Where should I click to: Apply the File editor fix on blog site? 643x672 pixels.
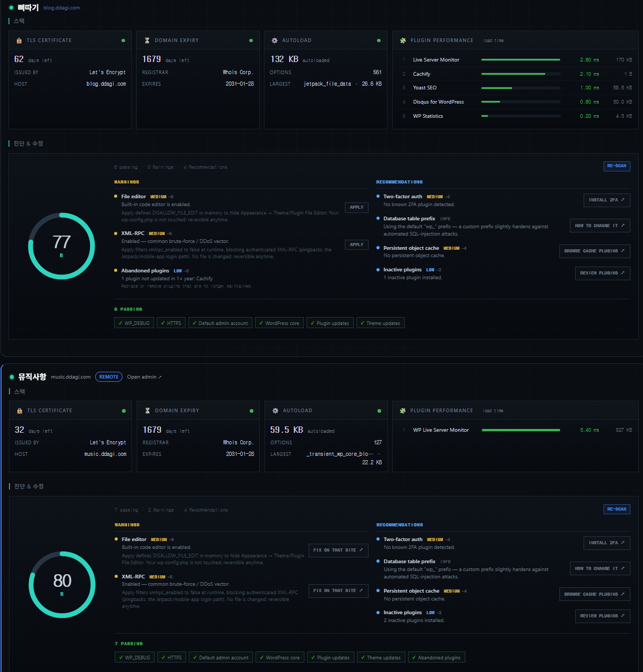(x=356, y=208)
